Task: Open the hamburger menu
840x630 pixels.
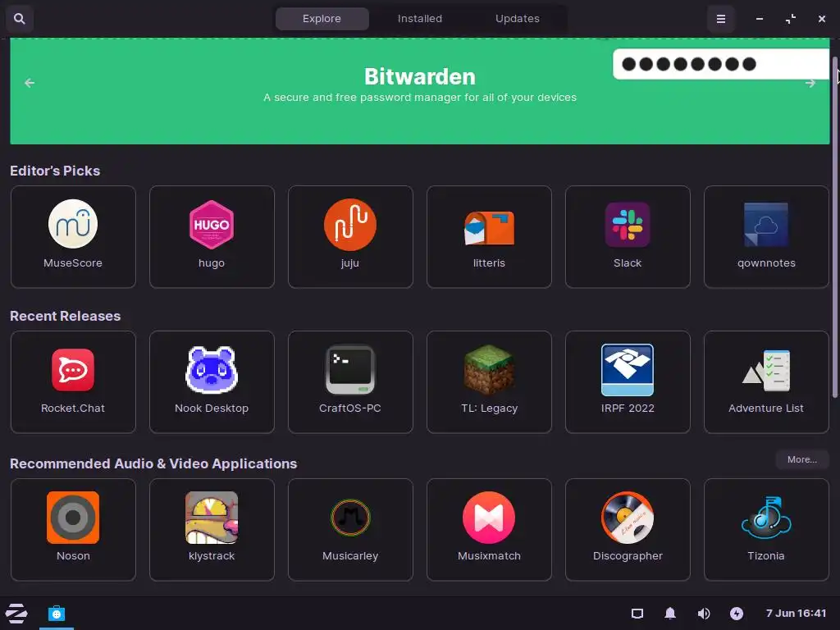Action: coord(721,19)
